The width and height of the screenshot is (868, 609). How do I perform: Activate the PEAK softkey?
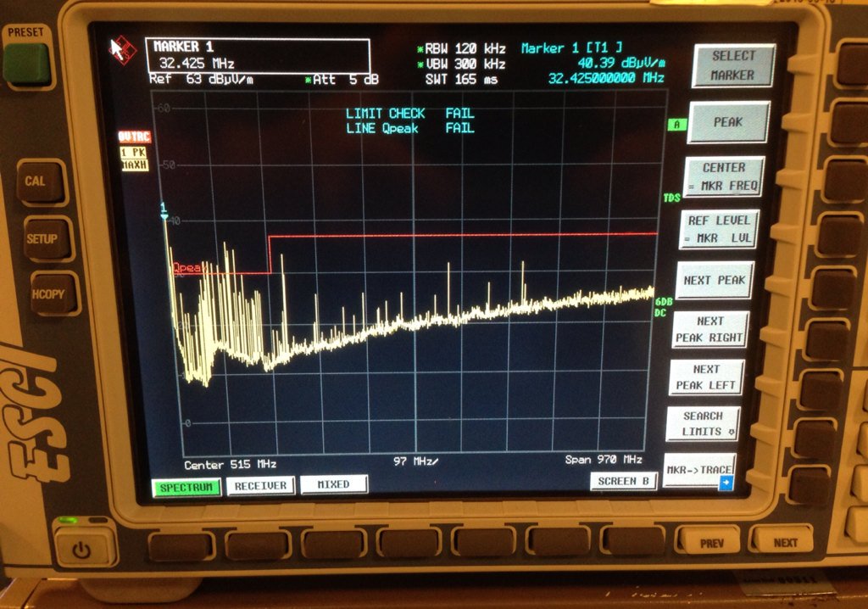pyautogui.click(x=728, y=122)
